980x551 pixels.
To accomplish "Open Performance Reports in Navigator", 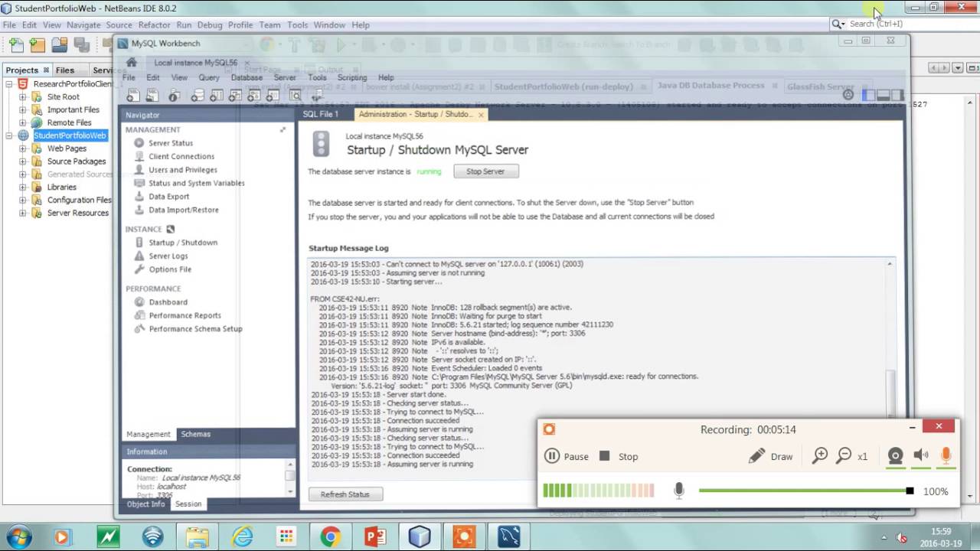I will coord(185,315).
